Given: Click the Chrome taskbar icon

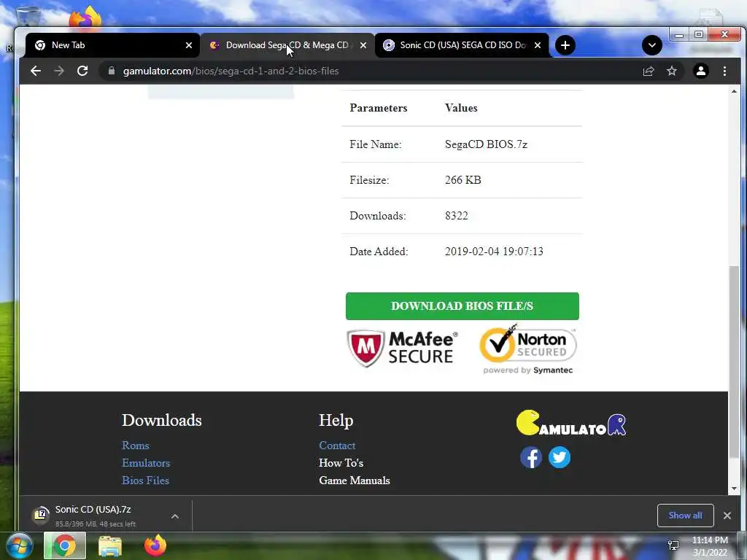Looking at the screenshot, I should pyautogui.click(x=65, y=545).
